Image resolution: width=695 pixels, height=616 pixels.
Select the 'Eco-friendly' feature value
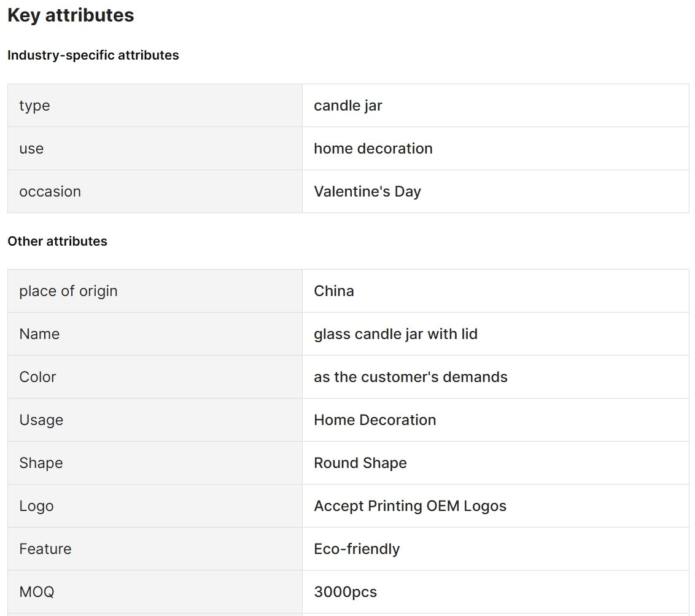(x=357, y=549)
